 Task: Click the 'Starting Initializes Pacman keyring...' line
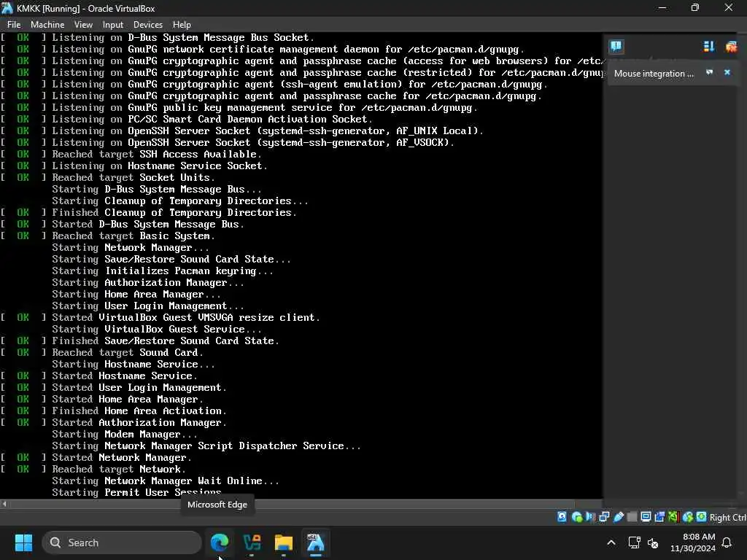[x=163, y=271]
